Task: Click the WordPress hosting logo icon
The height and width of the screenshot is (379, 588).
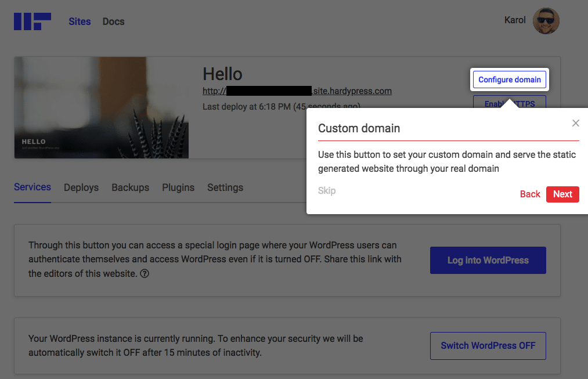Action: pos(32,21)
